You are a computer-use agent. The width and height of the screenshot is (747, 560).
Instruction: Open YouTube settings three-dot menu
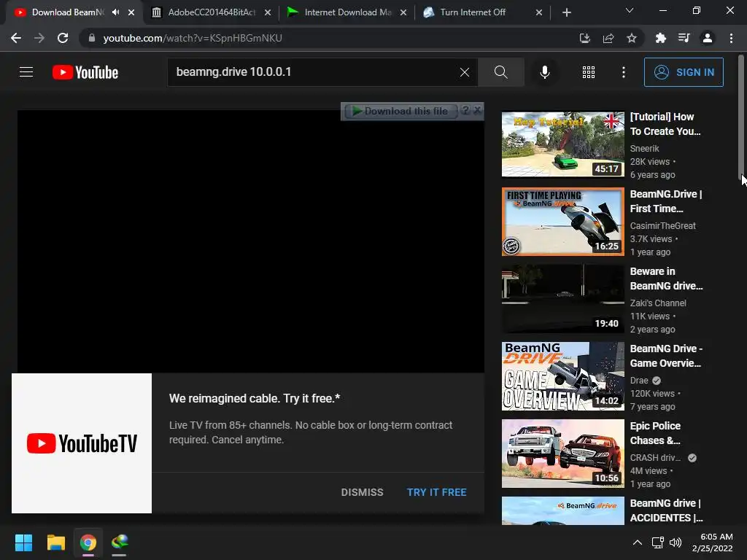point(624,72)
